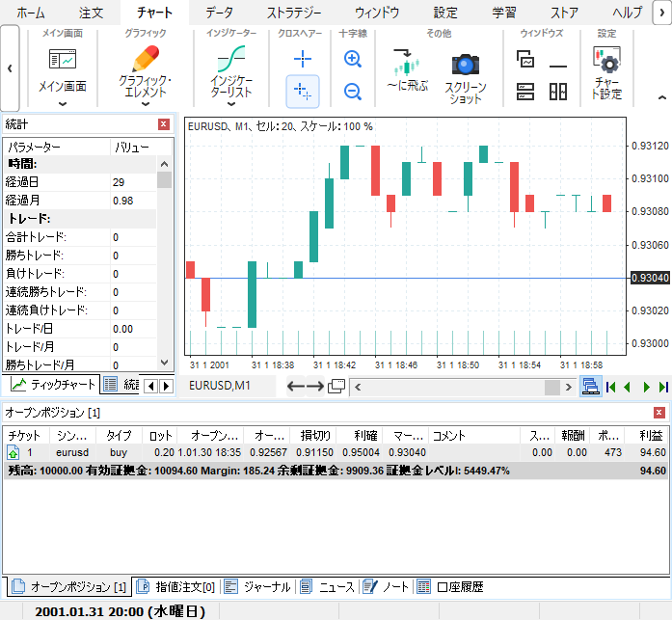Open the ジャーナル tab
The width and height of the screenshot is (672, 620).
[x=257, y=586]
